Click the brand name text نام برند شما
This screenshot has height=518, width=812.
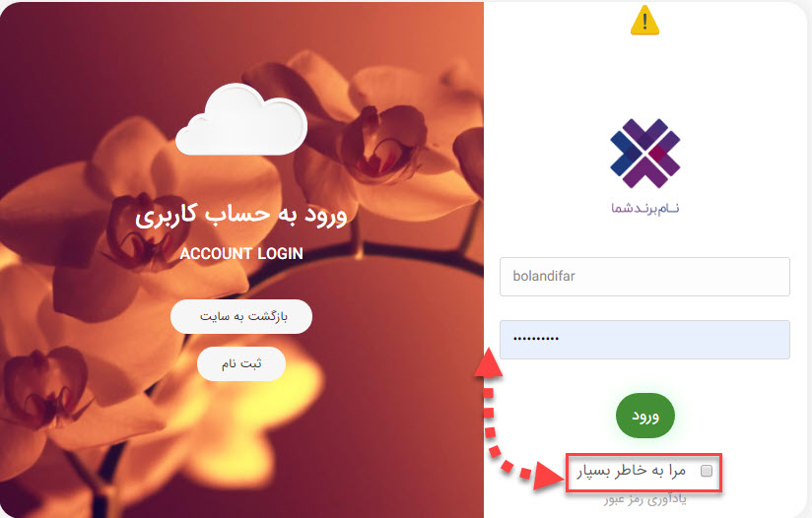coord(644,208)
